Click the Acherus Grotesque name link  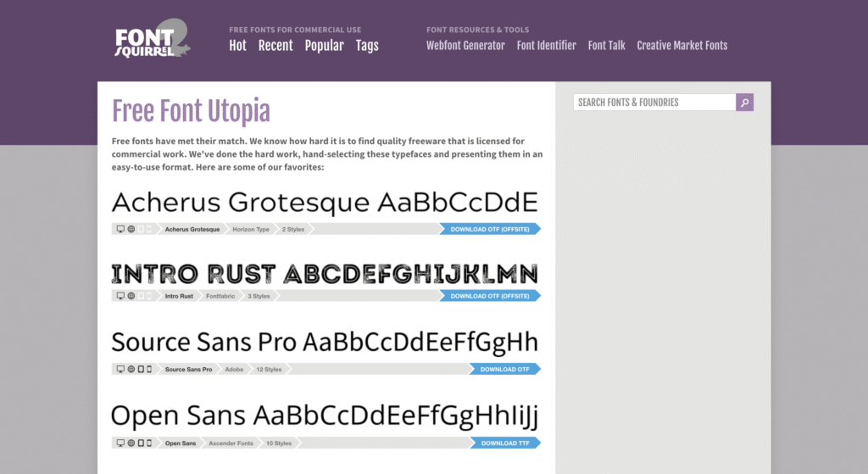coord(192,229)
